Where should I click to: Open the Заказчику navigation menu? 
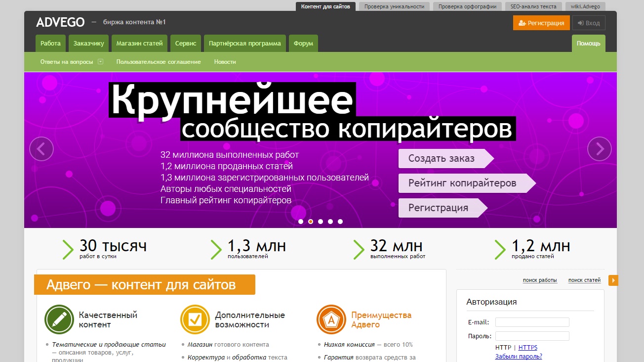point(89,44)
